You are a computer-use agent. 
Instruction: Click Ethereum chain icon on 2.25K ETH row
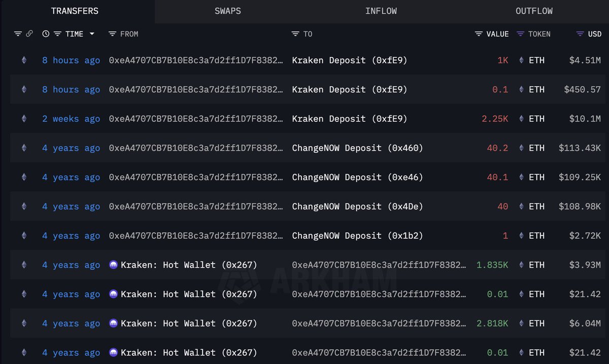click(x=24, y=119)
